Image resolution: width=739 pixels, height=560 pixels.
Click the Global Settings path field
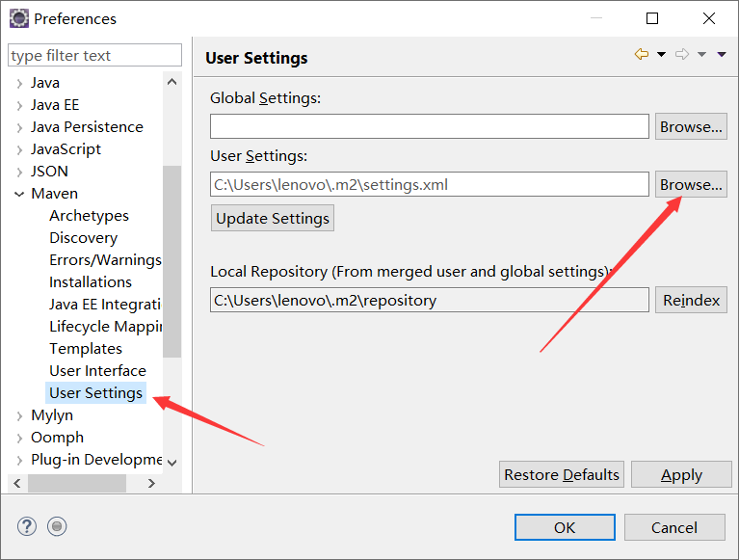(430, 126)
